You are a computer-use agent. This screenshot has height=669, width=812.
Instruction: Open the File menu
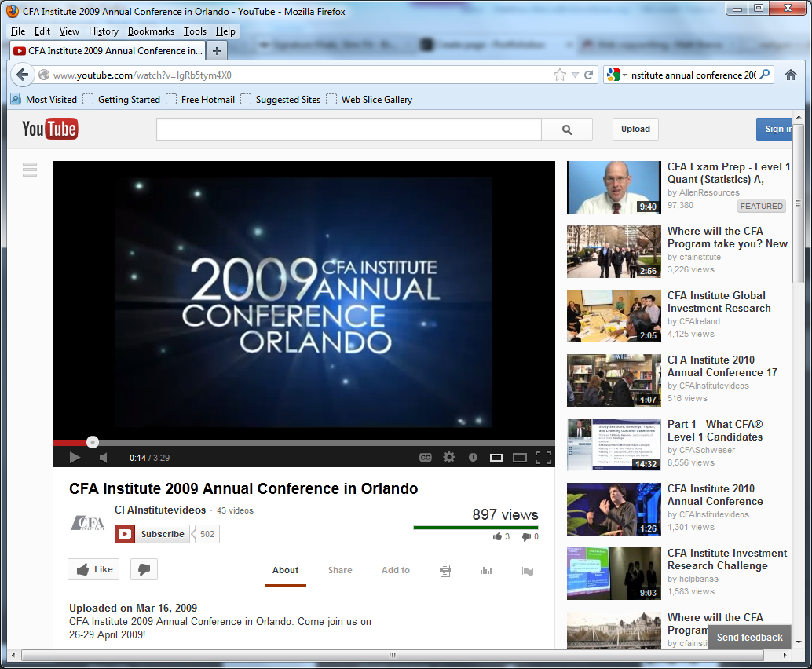(x=18, y=31)
